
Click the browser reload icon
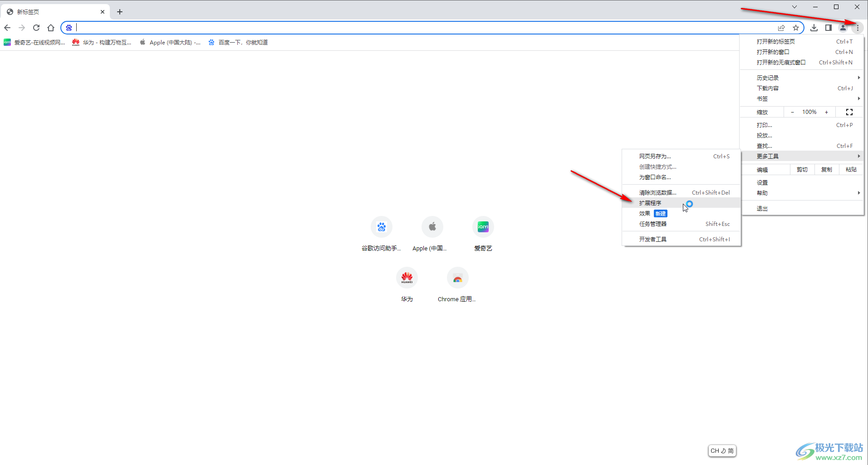pyautogui.click(x=36, y=28)
